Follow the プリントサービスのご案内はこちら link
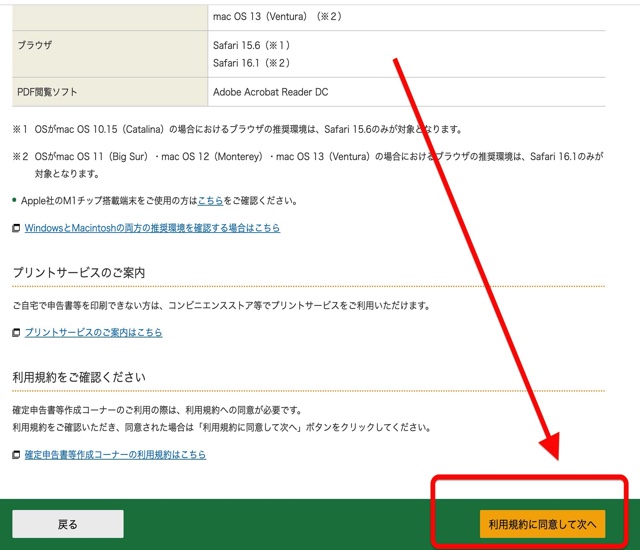The height and width of the screenshot is (550, 640). [93, 332]
